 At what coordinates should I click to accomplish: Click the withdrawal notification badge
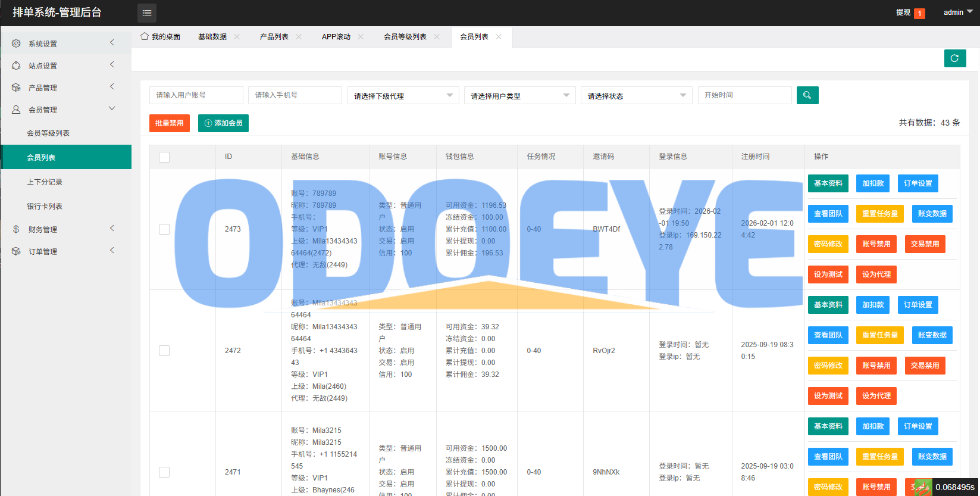click(x=919, y=13)
